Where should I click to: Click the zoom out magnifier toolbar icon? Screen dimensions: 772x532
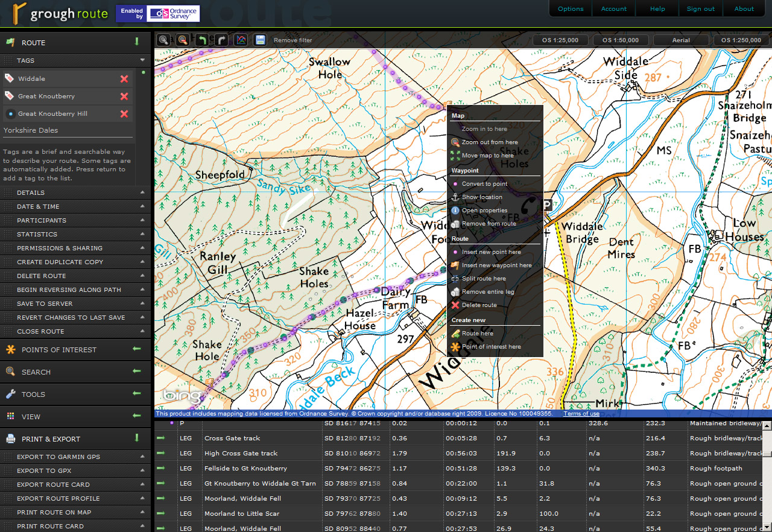click(x=182, y=40)
